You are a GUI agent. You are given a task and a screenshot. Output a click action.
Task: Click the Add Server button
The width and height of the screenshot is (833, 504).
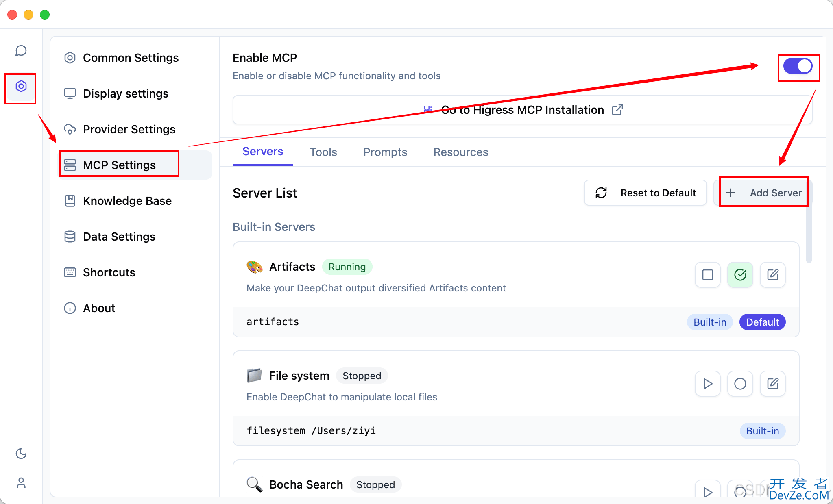click(763, 193)
